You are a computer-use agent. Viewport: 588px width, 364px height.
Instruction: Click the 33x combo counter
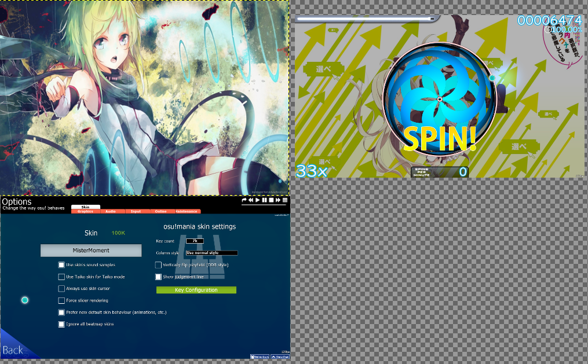(x=312, y=171)
